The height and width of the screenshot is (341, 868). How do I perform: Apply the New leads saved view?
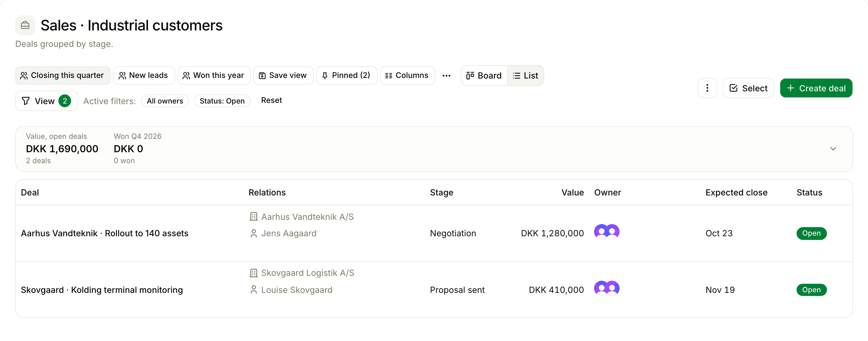click(x=144, y=75)
